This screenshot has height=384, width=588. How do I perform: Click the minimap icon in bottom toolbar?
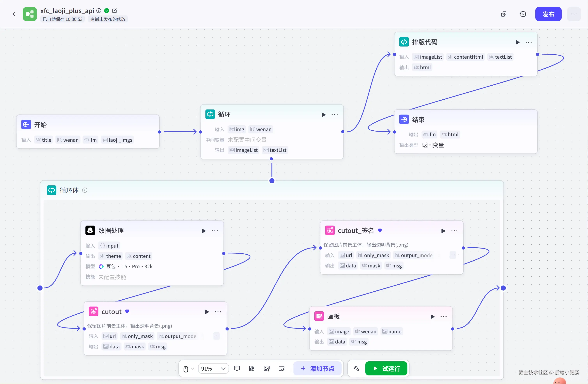[x=281, y=369]
